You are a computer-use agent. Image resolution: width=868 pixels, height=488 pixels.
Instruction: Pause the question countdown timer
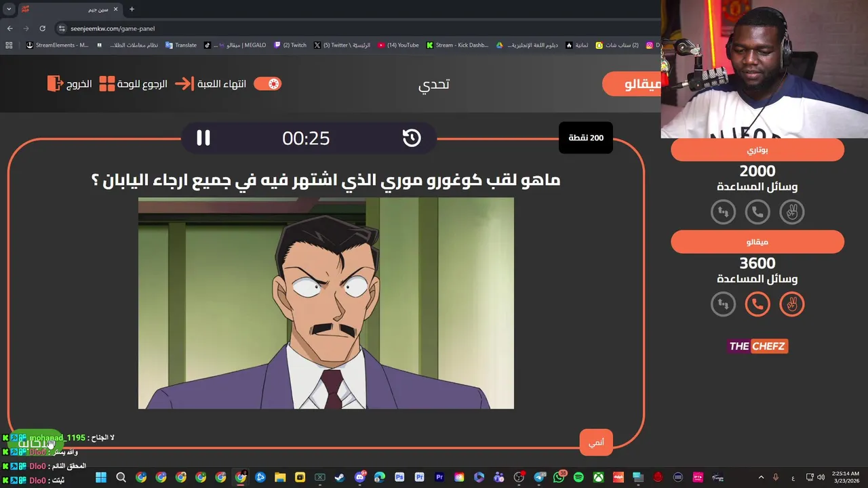coord(203,138)
